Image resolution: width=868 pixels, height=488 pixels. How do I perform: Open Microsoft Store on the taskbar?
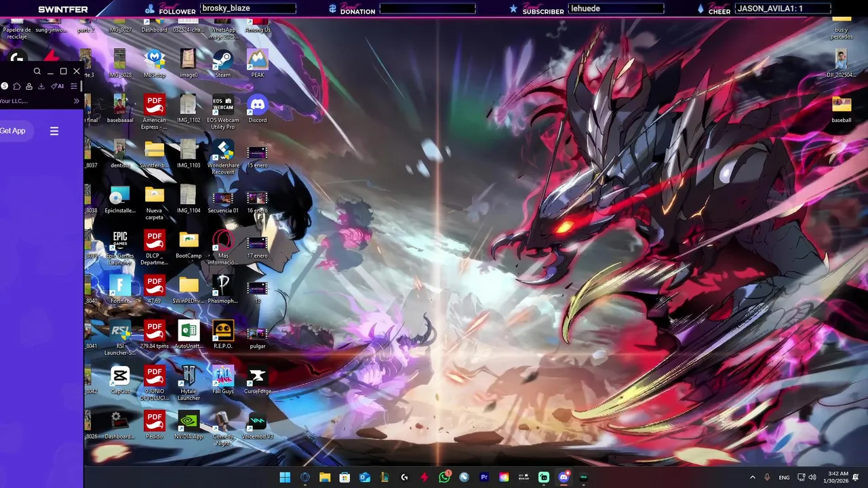(x=344, y=477)
